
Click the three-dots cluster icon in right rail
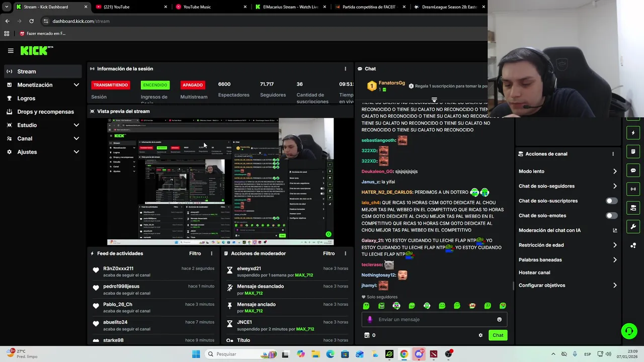click(x=633, y=245)
